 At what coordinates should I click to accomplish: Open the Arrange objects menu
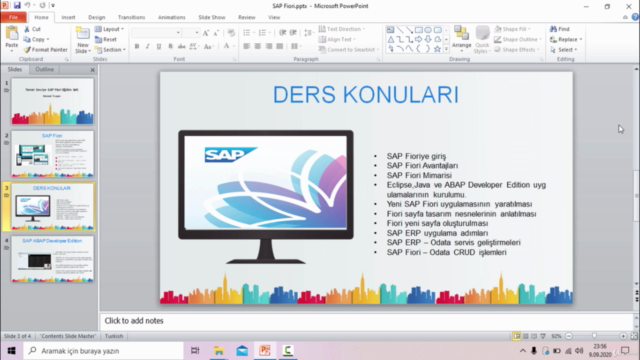tap(462, 39)
